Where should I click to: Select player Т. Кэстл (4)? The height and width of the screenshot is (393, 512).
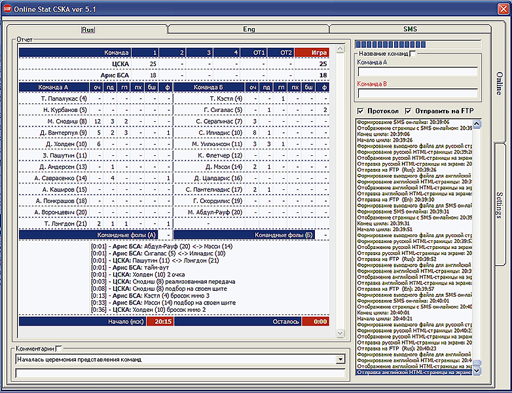(226, 99)
